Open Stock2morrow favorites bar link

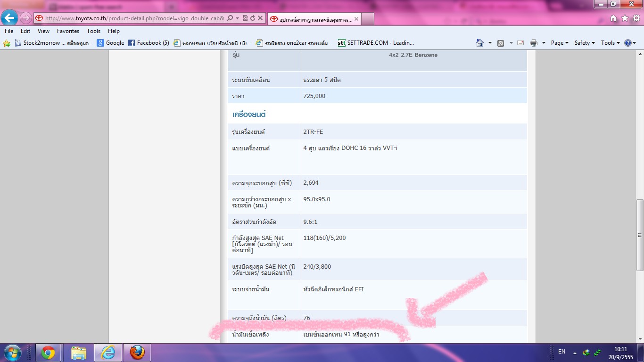pyautogui.click(x=54, y=43)
